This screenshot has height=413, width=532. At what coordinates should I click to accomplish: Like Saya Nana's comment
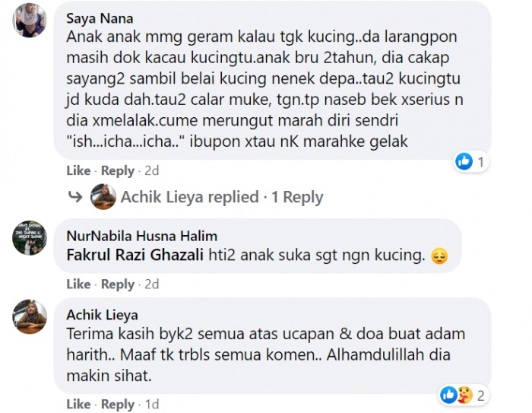click(78, 170)
